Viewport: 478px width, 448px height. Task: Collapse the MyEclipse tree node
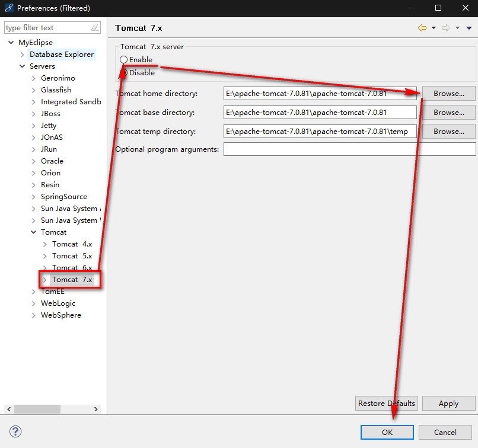pos(11,42)
